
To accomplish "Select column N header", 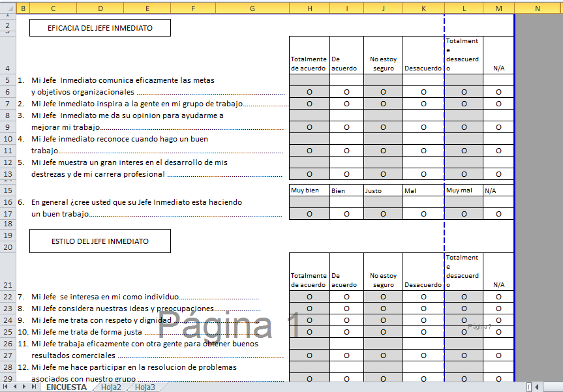I will point(537,8).
